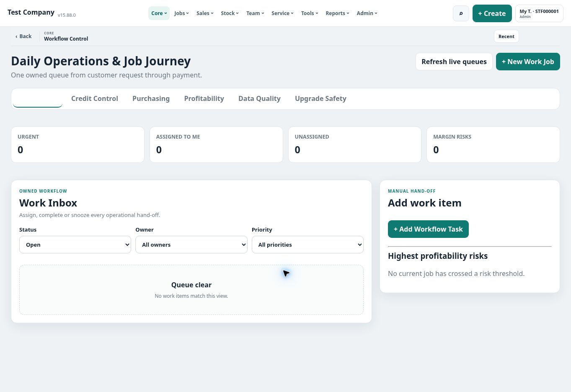571x392 pixels.
Task: Click the "Work Inbox" heading
Action: pos(48,203)
